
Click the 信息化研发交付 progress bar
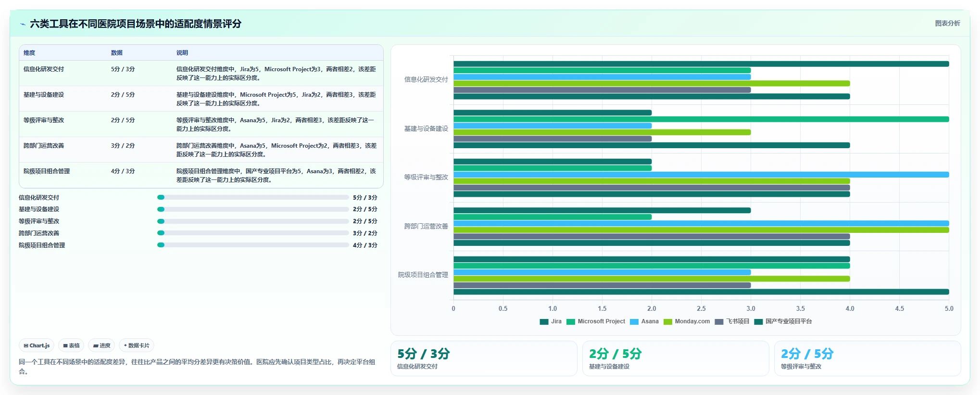[253, 197]
